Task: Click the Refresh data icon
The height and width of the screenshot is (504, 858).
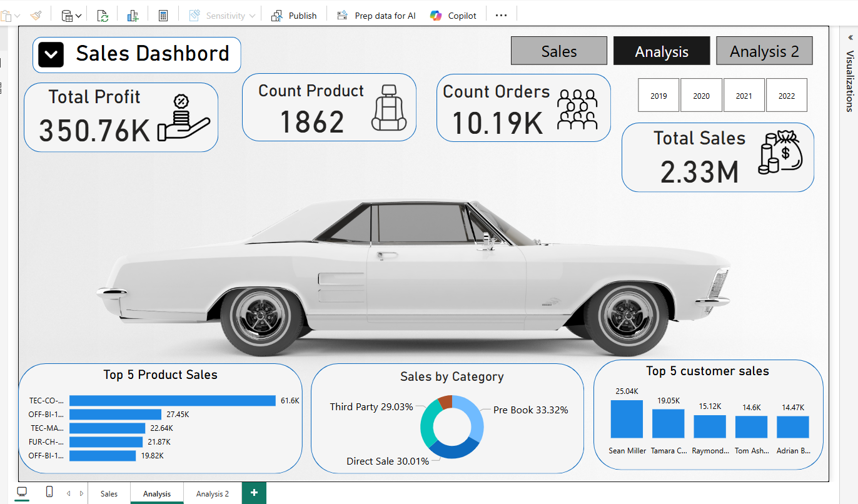Action: [x=103, y=16]
